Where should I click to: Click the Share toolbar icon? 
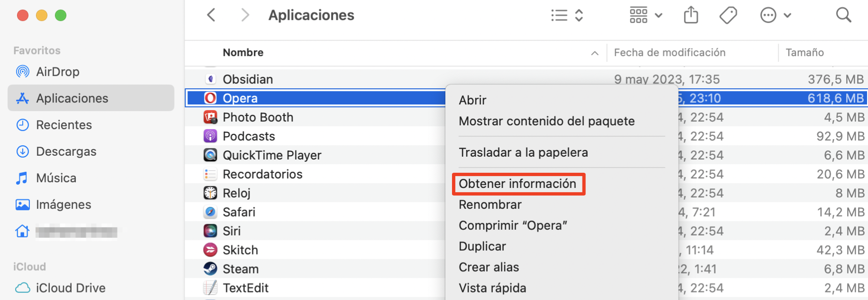point(691,15)
